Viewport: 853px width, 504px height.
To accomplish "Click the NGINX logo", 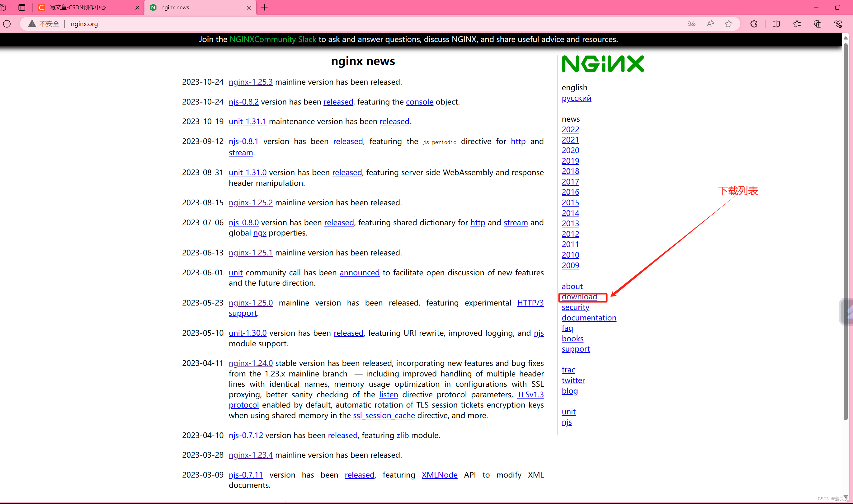I will click(x=602, y=64).
